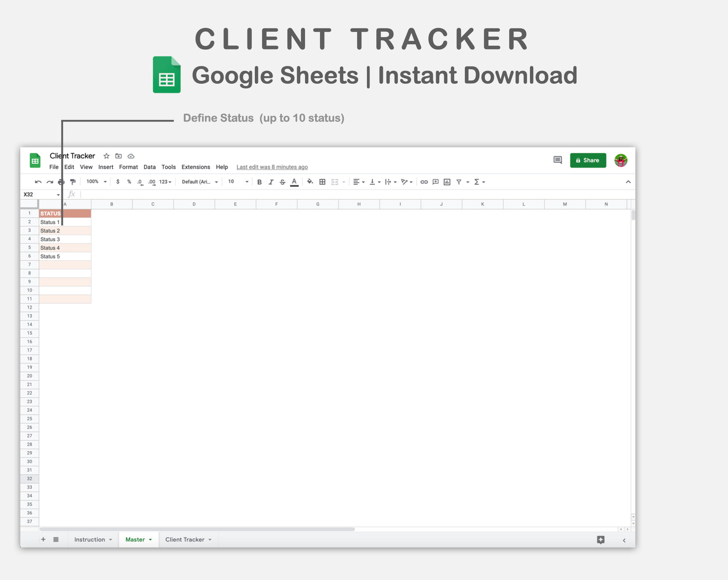The height and width of the screenshot is (580, 728).
Task: Open the Master sheet tab menu
Action: 150,539
